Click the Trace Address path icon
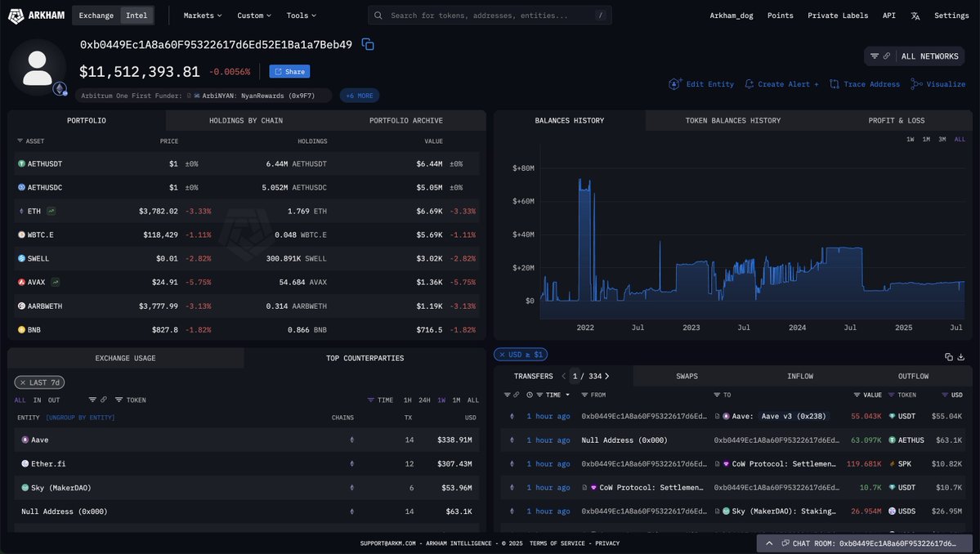The height and width of the screenshot is (554, 980). pos(835,83)
